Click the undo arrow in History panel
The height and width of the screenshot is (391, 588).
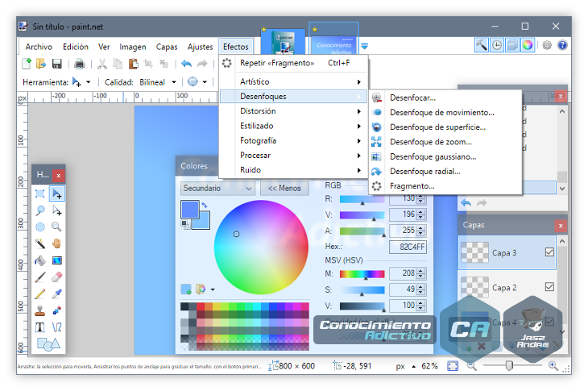tap(466, 203)
